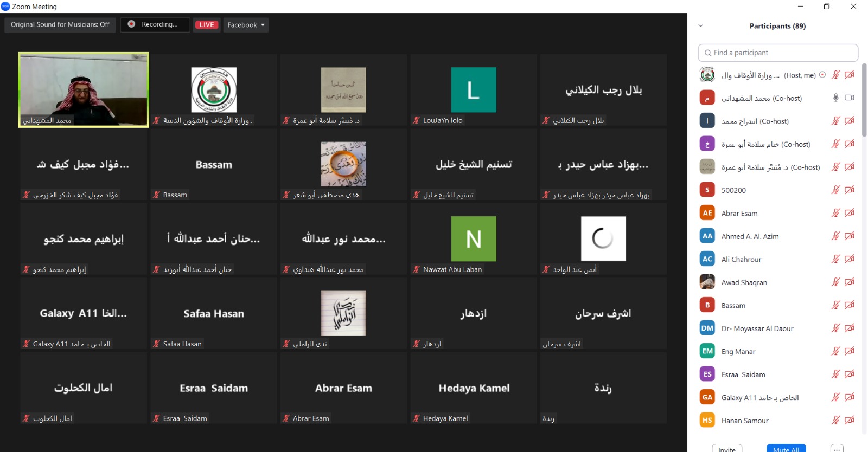
Task: Click the Invite button
Action: (x=727, y=448)
